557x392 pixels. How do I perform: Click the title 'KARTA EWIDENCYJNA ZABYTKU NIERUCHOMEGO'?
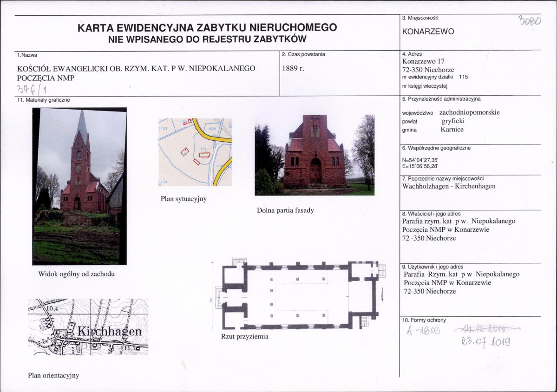point(207,27)
